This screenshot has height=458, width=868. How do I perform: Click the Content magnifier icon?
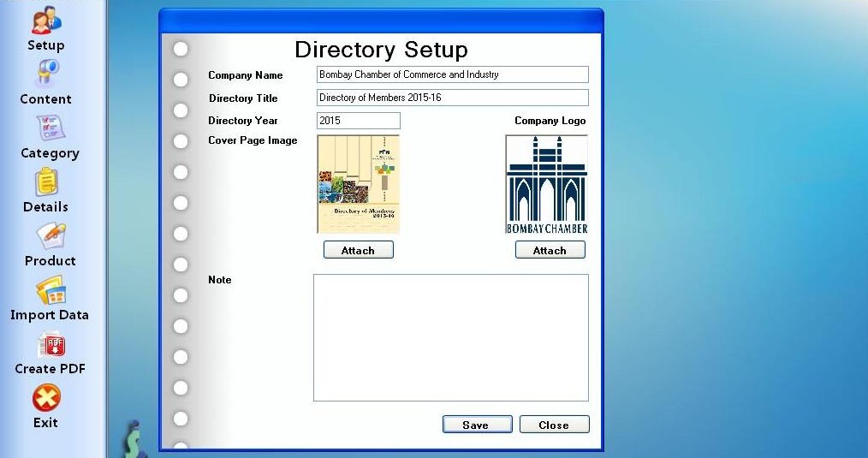pyautogui.click(x=46, y=74)
